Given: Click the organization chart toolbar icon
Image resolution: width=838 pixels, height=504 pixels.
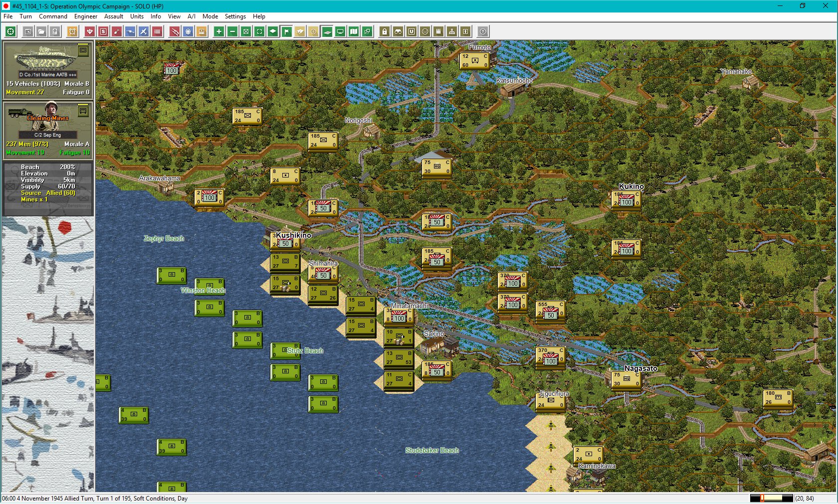Looking at the screenshot, I should click(452, 31).
